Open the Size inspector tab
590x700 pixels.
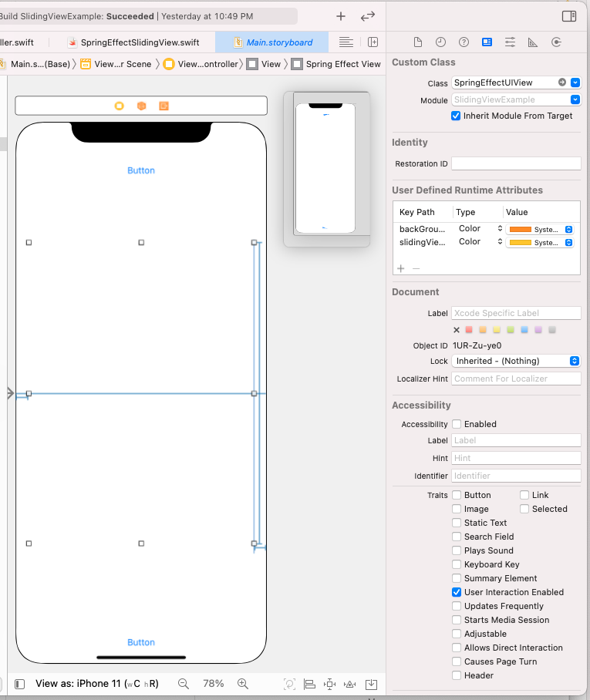(x=533, y=42)
